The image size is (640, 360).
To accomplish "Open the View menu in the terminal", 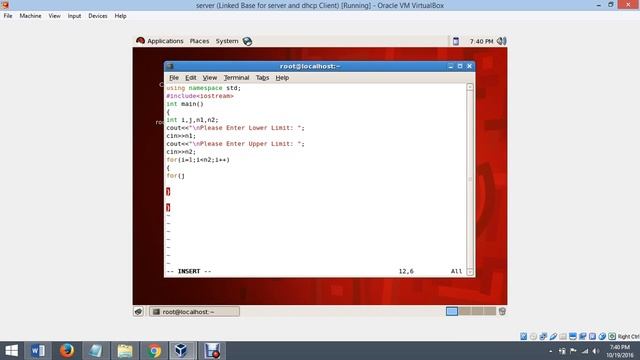I will pos(210,78).
